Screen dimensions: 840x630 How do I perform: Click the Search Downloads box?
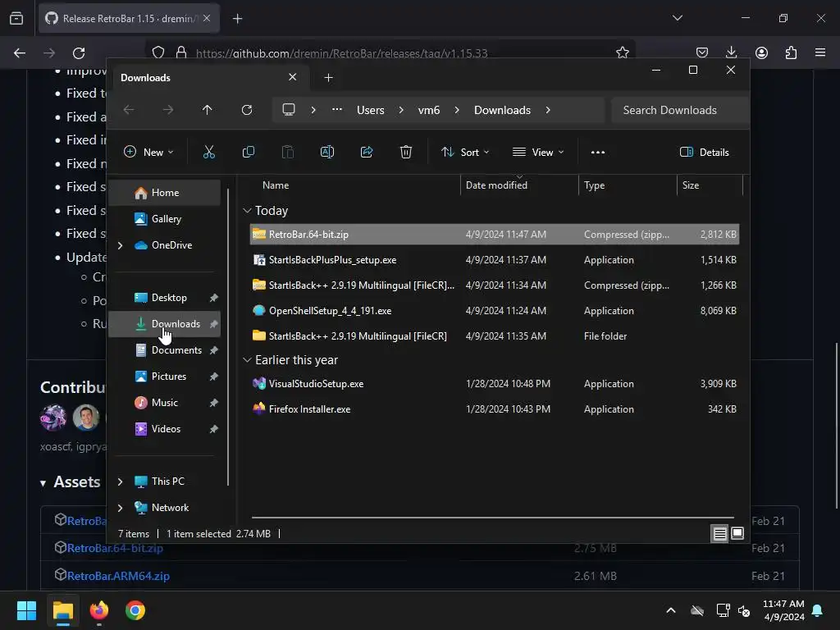[679, 110]
